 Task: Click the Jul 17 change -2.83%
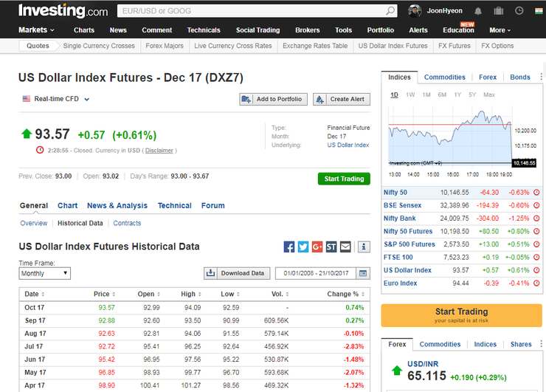click(x=353, y=347)
